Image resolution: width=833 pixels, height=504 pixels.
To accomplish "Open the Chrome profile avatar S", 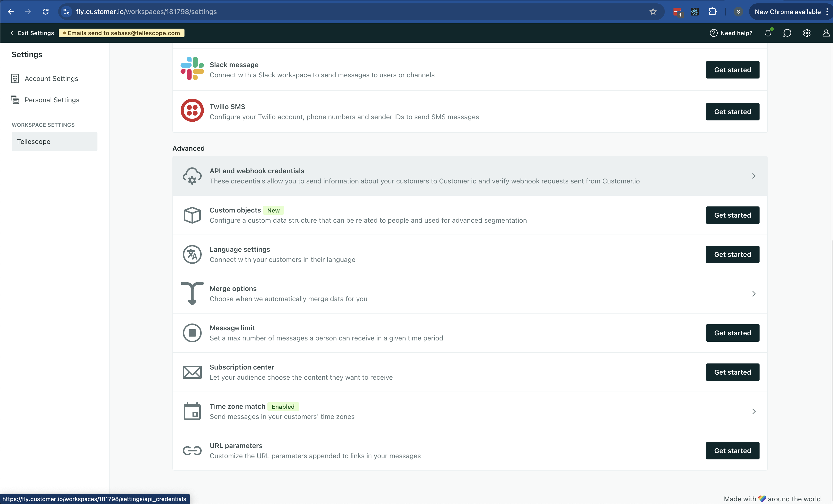I will [x=738, y=12].
